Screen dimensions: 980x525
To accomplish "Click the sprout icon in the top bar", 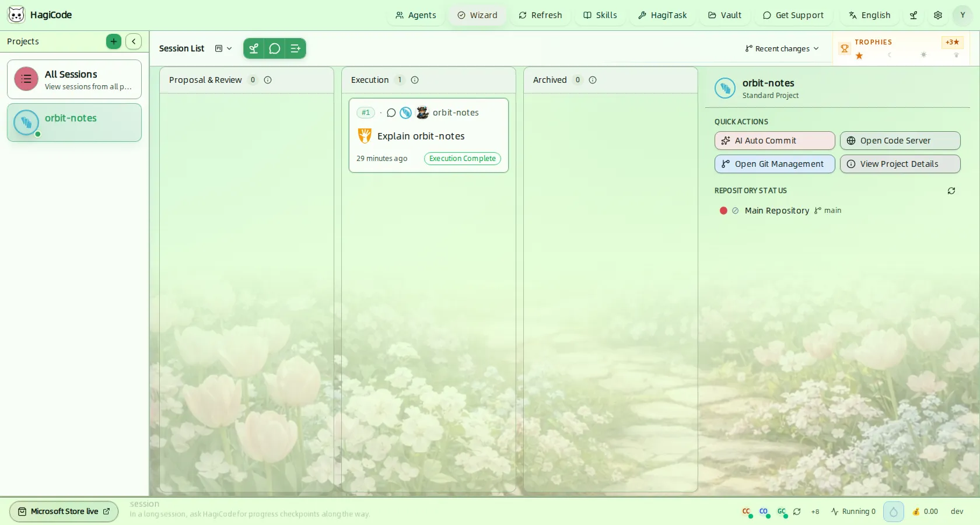I will coord(914,15).
